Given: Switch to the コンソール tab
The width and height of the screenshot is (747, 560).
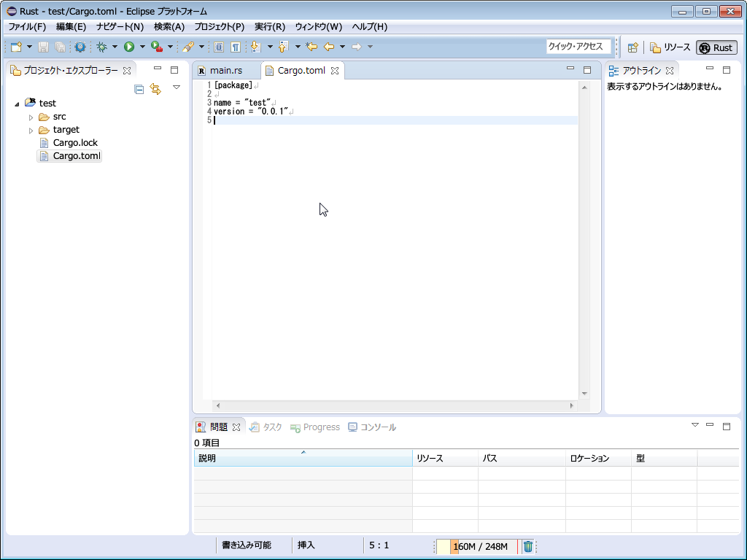Looking at the screenshot, I should click(371, 427).
